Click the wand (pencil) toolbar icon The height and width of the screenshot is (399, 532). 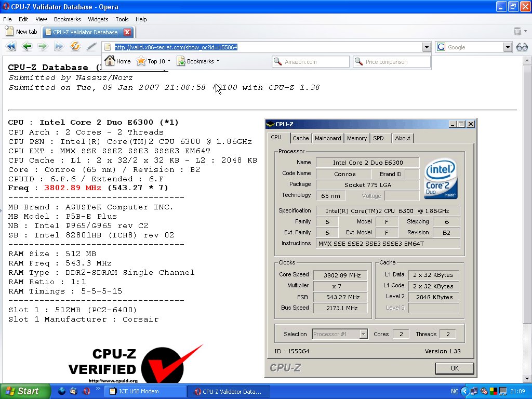pos(91,46)
